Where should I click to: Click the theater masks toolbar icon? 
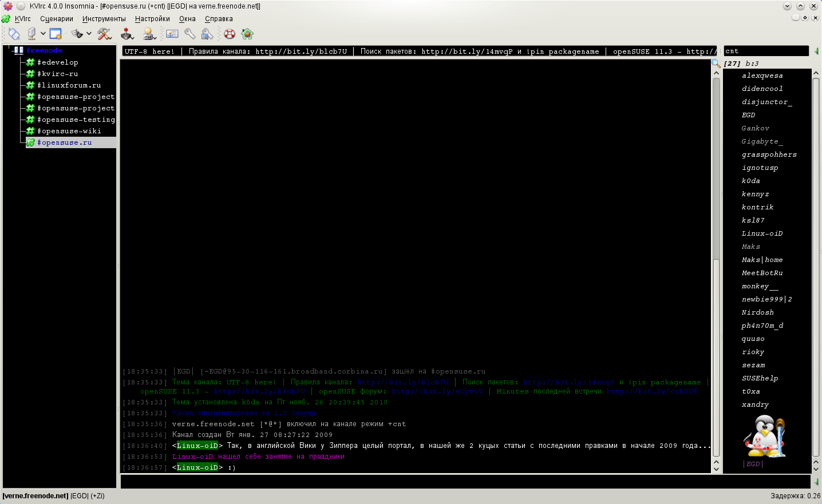77,34
